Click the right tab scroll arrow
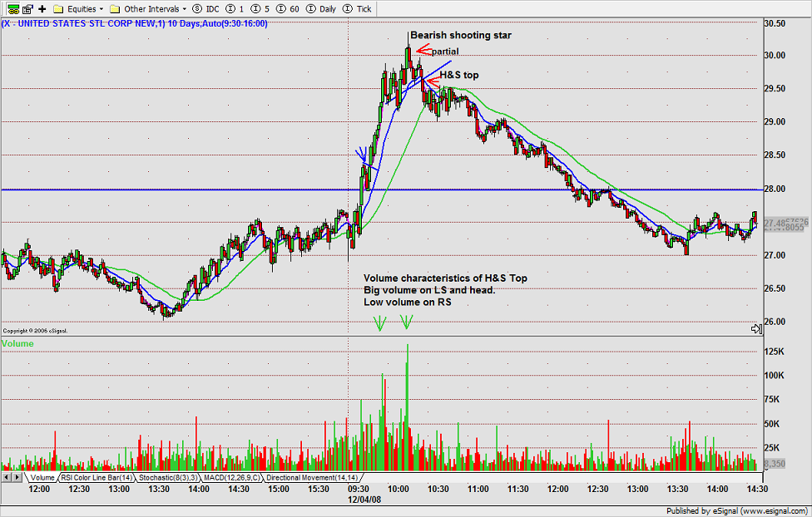Screen dimensions: 812x517 point(17,477)
